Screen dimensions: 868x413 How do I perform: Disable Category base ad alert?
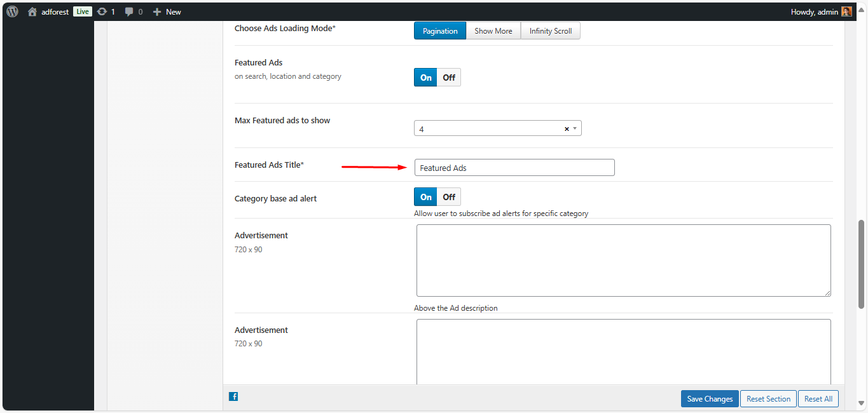click(449, 197)
